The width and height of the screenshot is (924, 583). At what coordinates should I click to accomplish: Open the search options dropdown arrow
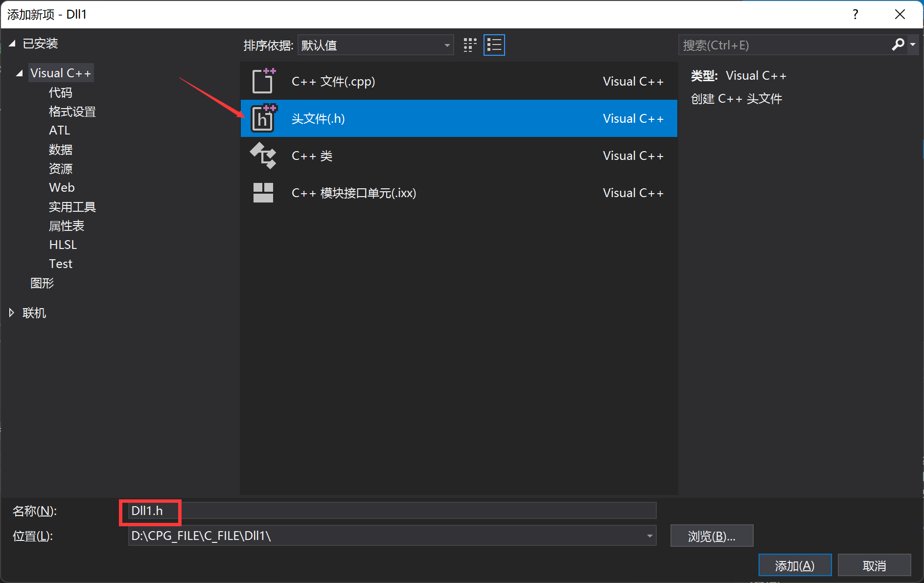click(x=913, y=45)
